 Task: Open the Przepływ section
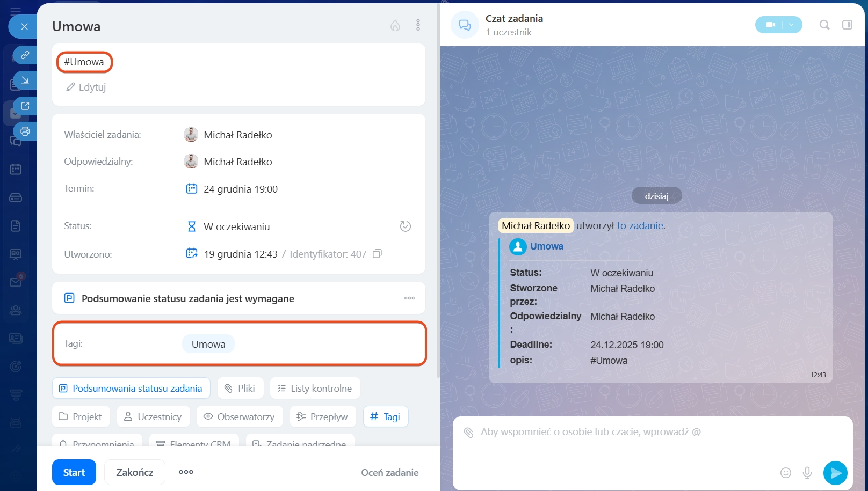323,416
